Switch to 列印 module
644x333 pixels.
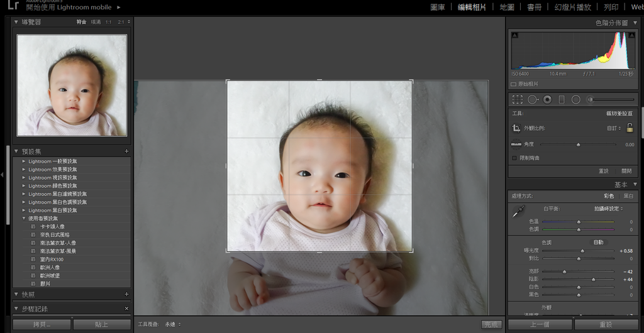(611, 7)
